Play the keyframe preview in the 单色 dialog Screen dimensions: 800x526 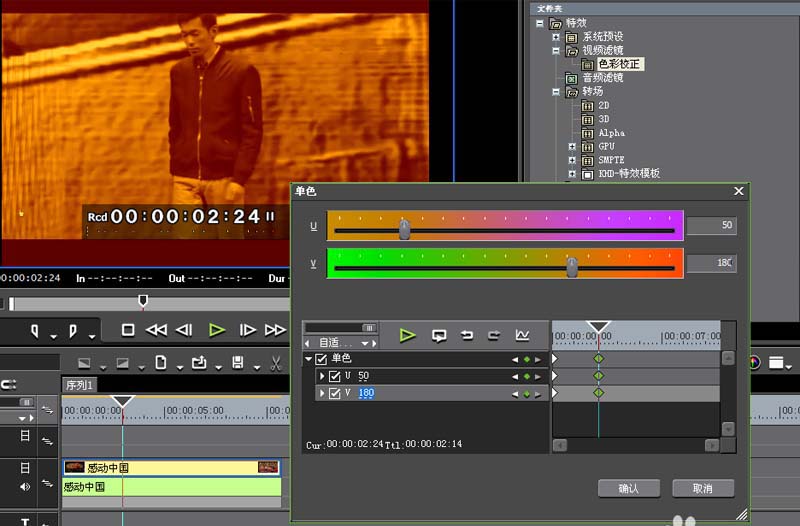pyautogui.click(x=407, y=335)
